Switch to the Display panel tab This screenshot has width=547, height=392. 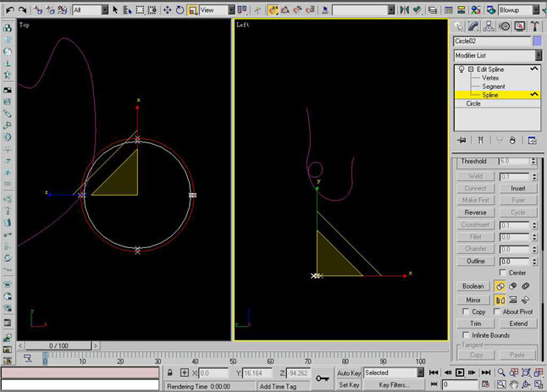(x=519, y=26)
